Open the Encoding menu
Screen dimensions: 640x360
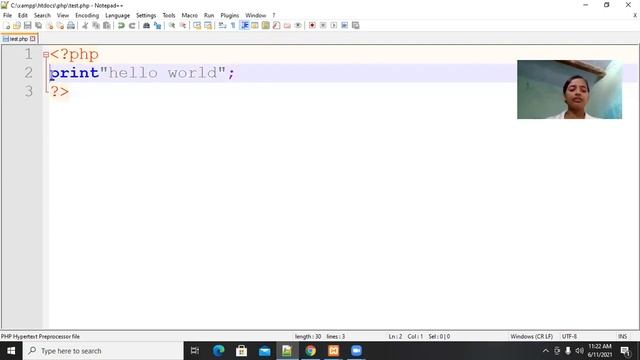click(87, 16)
